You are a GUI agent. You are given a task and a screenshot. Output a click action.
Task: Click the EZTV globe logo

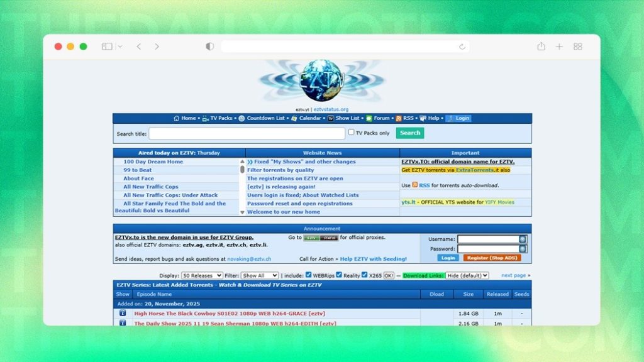pos(321,82)
